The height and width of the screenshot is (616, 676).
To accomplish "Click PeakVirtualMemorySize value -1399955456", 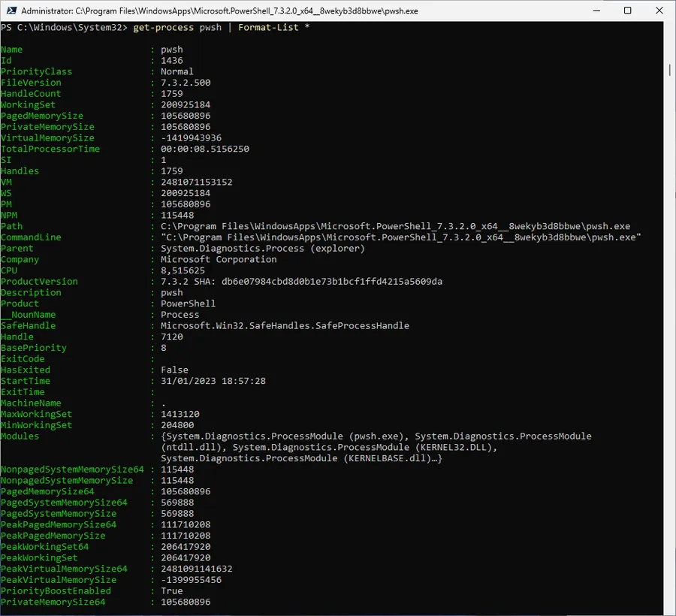I will 191,580.
